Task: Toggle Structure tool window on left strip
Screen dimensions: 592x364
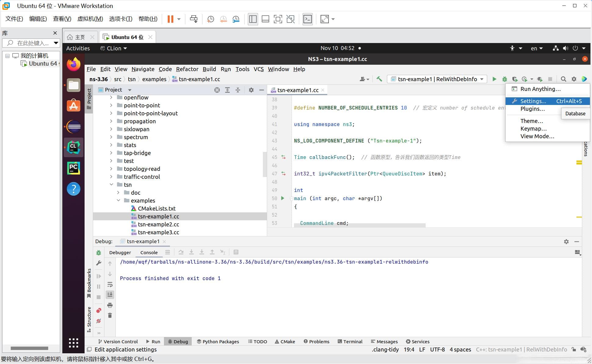Action: (x=89, y=319)
